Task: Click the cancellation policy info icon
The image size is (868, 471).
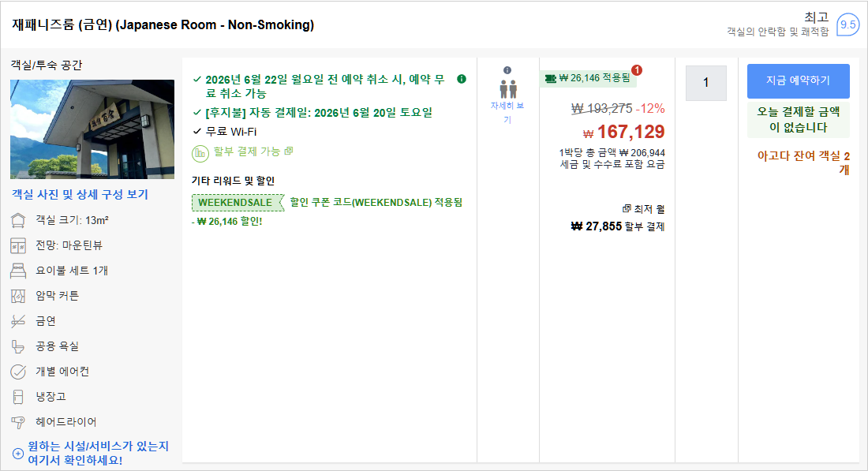Action: point(461,79)
